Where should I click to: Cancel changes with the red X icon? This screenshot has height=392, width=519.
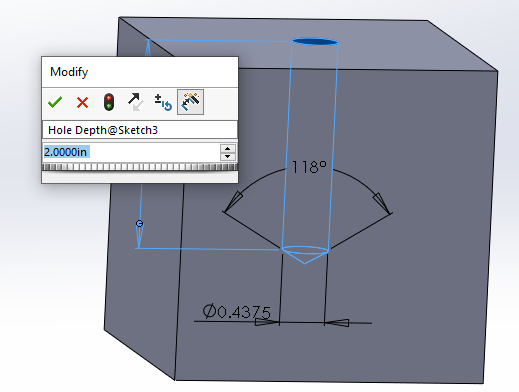tap(82, 102)
